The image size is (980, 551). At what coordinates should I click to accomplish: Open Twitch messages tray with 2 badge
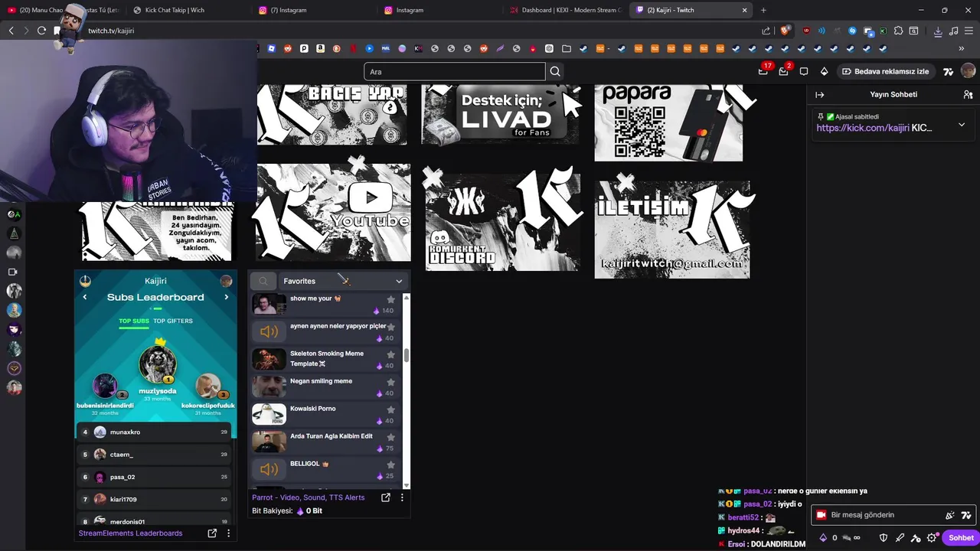pos(783,71)
